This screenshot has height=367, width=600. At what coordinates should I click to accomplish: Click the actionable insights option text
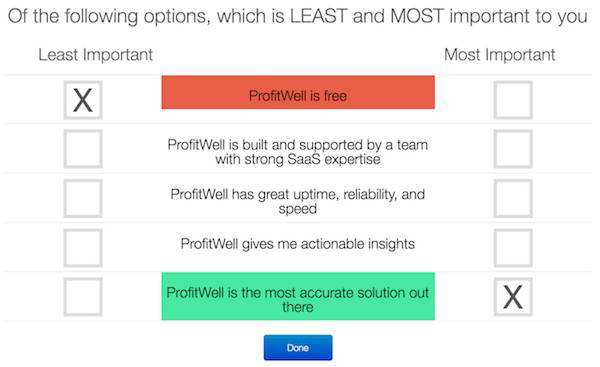tap(298, 244)
